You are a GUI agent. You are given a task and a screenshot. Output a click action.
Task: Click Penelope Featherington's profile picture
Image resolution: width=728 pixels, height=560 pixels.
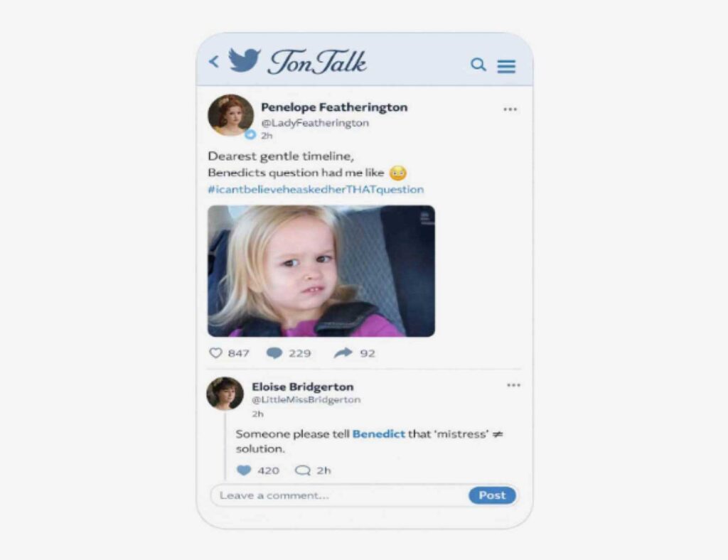[231, 115]
